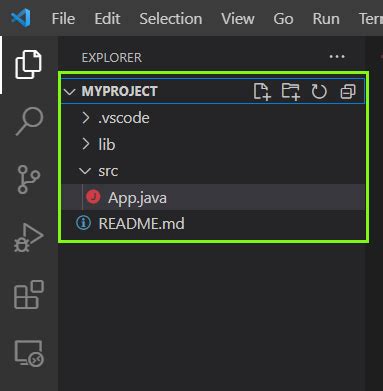Open the Go menu
The width and height of the screenshot is (383, 391).
coord(283,18)
